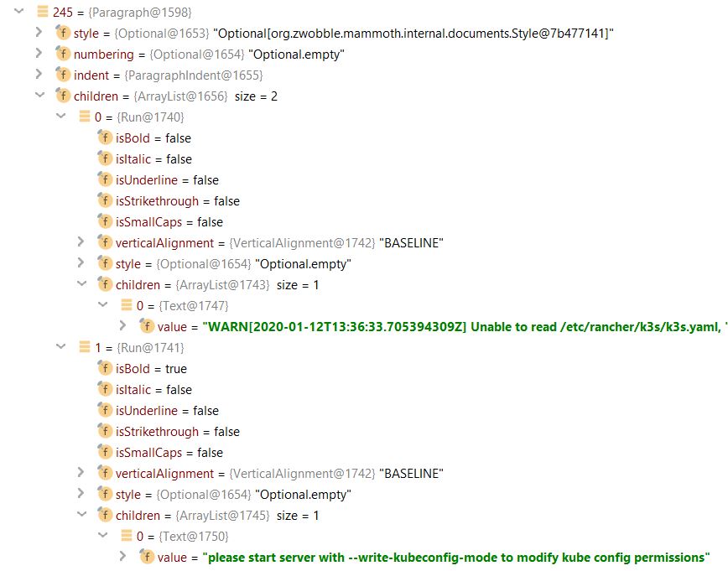Click list element icon of Text@1750

(127, 536)
